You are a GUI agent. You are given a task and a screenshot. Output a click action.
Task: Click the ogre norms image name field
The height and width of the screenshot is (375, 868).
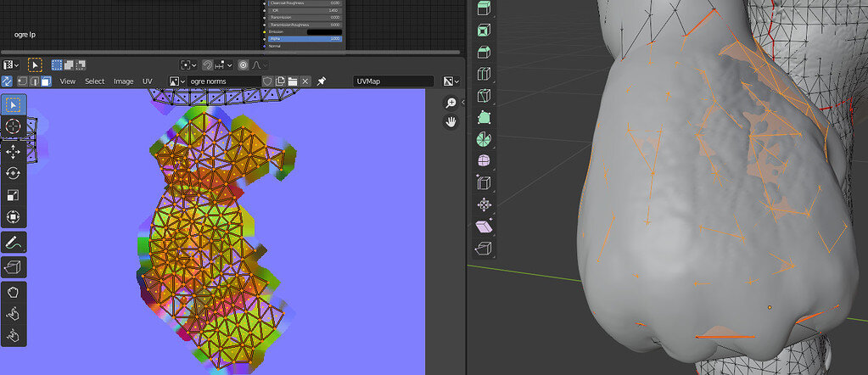[224, 81]
